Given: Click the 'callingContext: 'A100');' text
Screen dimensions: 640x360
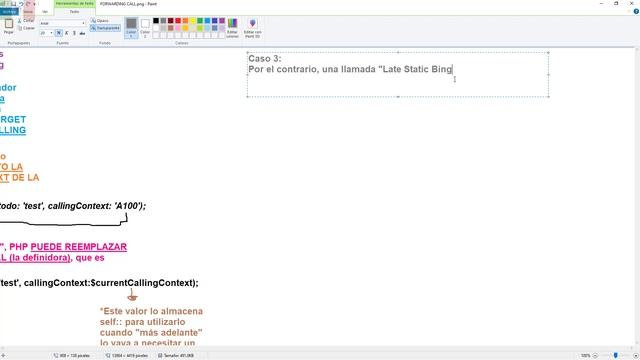Looking at the screenshot, I should coord(97,206).
